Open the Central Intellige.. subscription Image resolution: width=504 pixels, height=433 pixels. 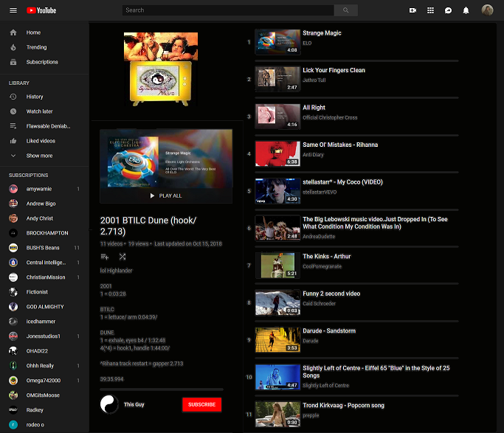(44, 263)
